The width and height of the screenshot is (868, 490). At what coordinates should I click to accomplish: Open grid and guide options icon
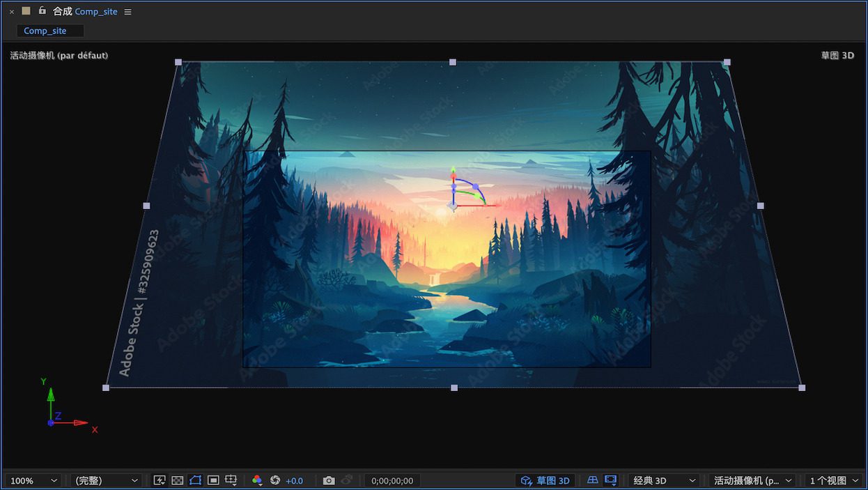(231, 480)
